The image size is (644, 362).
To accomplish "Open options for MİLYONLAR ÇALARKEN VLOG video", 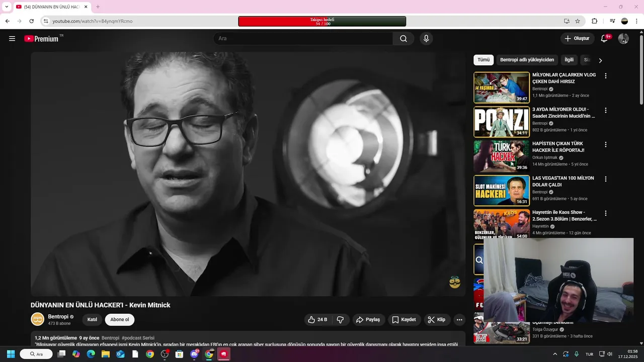I will 606,76.
